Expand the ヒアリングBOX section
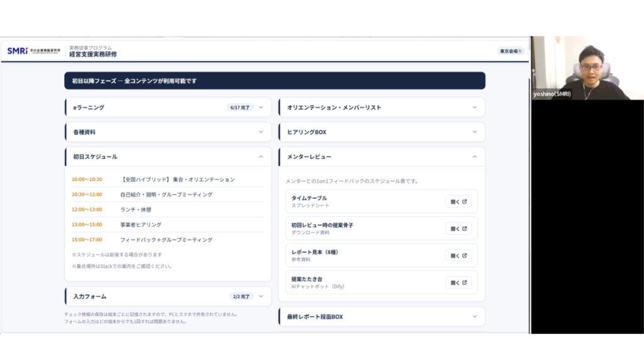 (x=475, y=132)
